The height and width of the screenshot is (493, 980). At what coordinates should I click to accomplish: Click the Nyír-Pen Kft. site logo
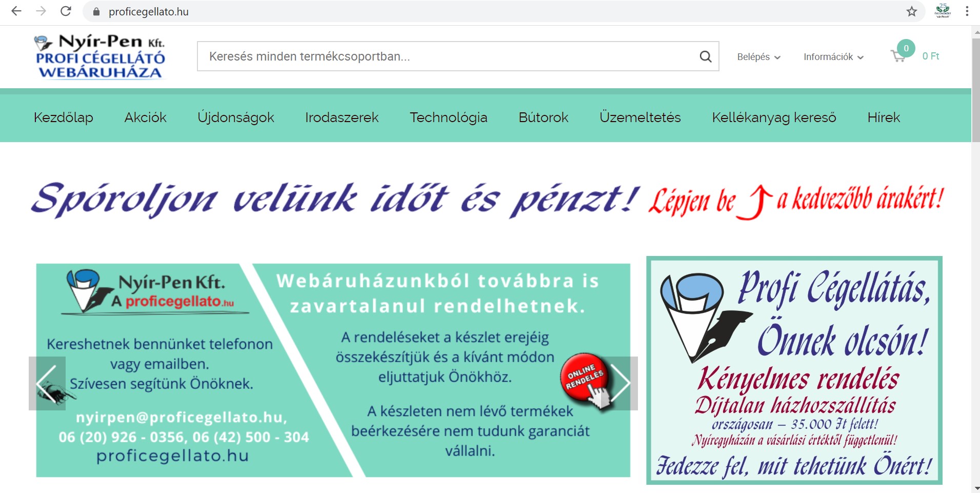[100, 57]
